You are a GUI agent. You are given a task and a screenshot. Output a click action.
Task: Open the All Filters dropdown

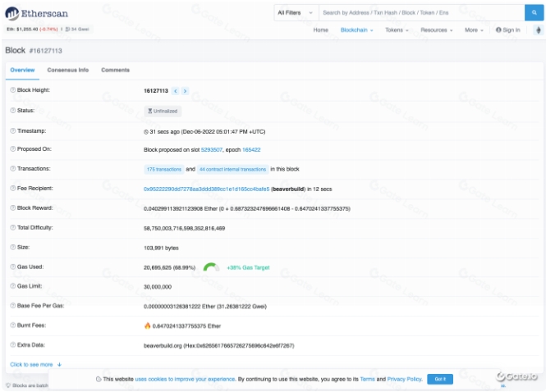click(296, 13)
